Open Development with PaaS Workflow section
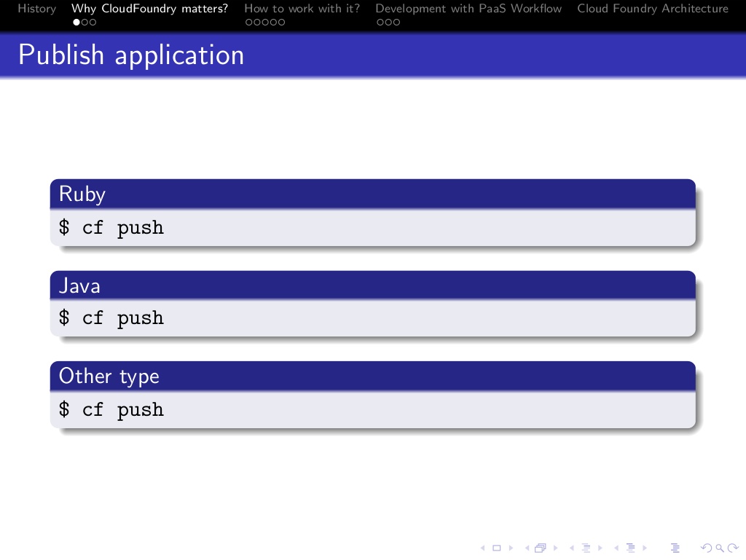 point(468,9)
